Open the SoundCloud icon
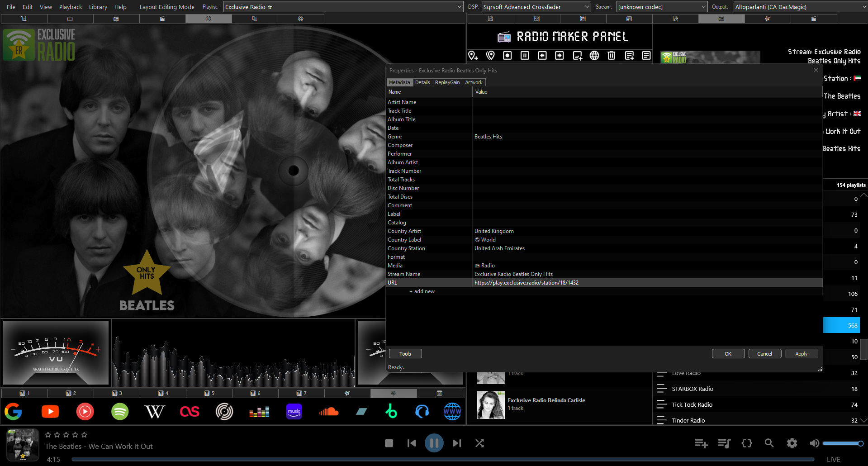868x466 pixels. pyautogui.click(x=329, y=411)
